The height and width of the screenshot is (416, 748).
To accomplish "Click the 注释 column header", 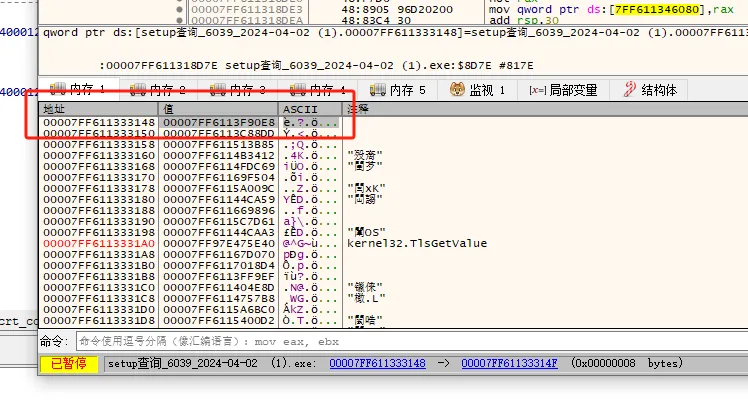I will (545, 109).
